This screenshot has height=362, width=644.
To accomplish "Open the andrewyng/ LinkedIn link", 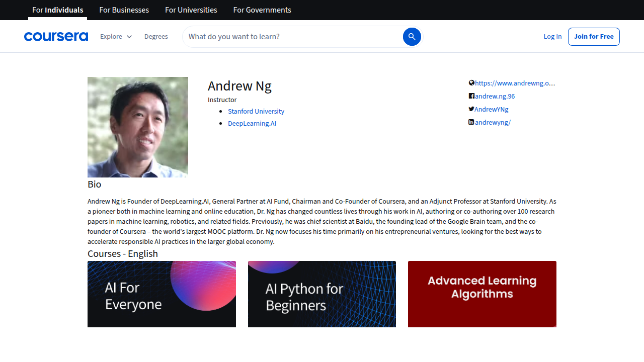I will [x=493, y=122].
